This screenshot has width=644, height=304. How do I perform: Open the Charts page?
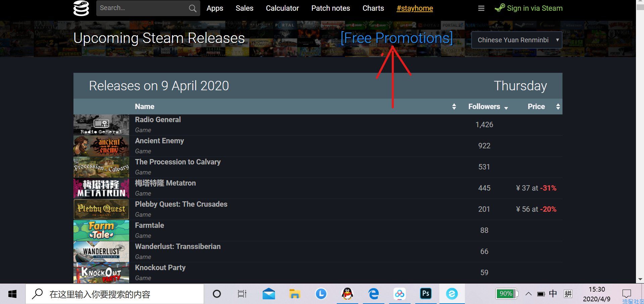(373, 8)
